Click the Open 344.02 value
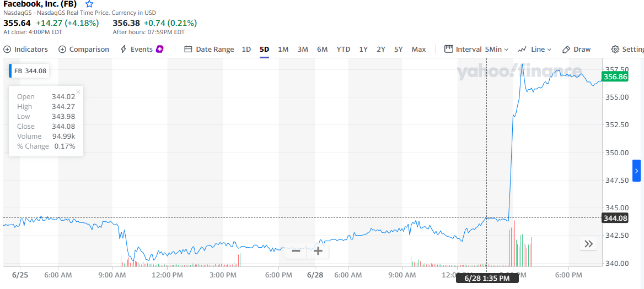Screen dimensions: 644x289 (x=63, y=97)
